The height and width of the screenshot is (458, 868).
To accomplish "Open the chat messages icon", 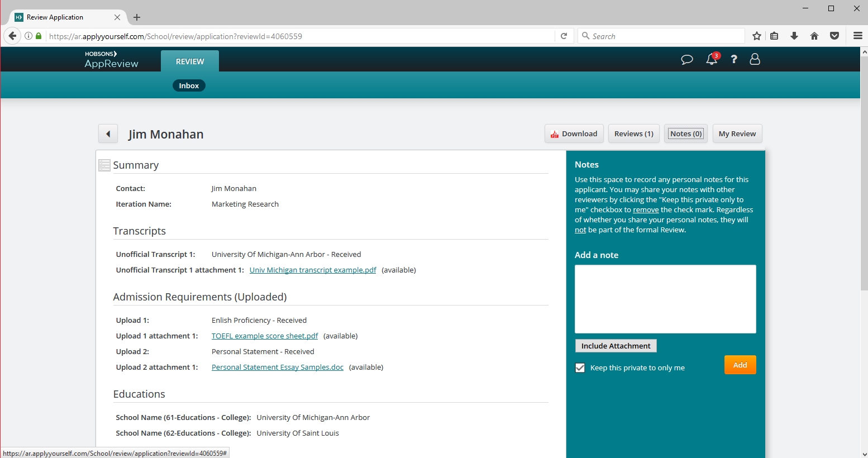I will click(687, 59).
